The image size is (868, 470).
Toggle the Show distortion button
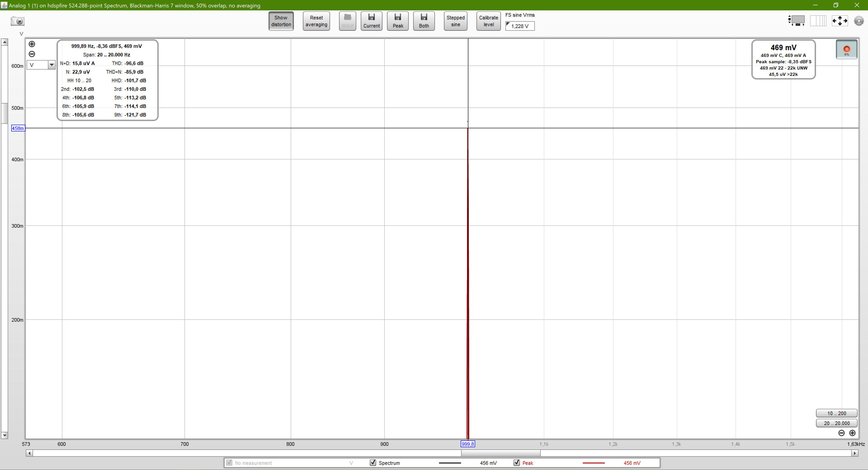[281, 21]
